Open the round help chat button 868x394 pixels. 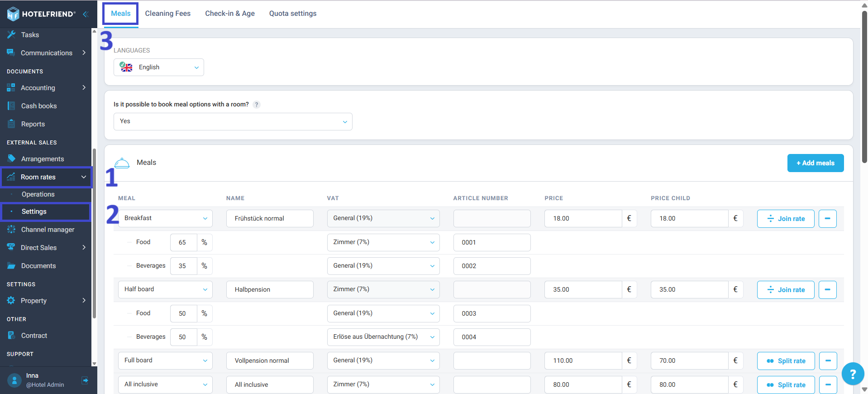[853, 374]
